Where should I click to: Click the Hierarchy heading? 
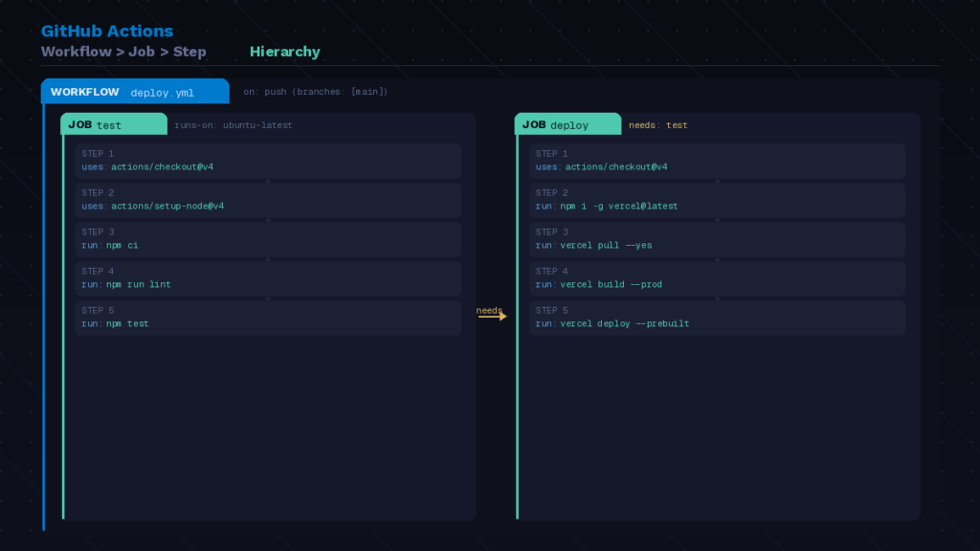[x=284, y=52]
